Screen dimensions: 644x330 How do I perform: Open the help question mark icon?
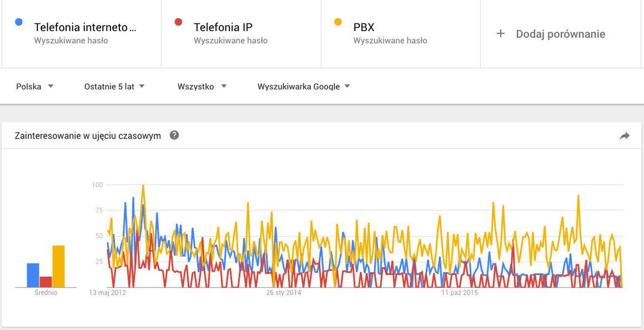coord(174,135)
